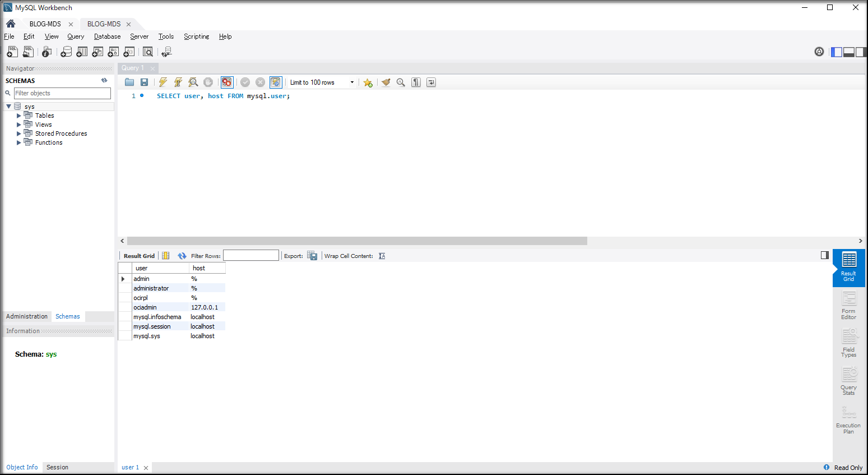This screenshot has height=475, width=868.
Task: Create a new view icon
Action: click(x=98, y=52)
